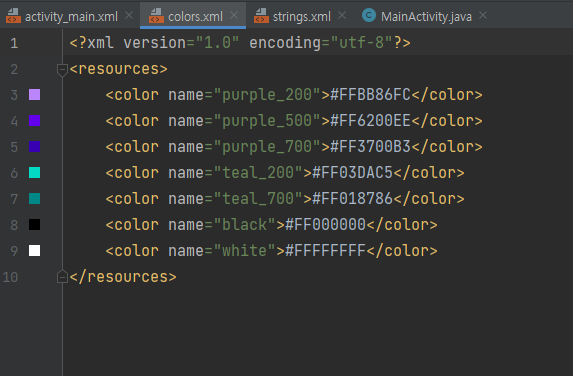The width and height of the screenshot is (573, 376).
Task: Place cursor on #FFBB86FC value
Action: point(370,95)
